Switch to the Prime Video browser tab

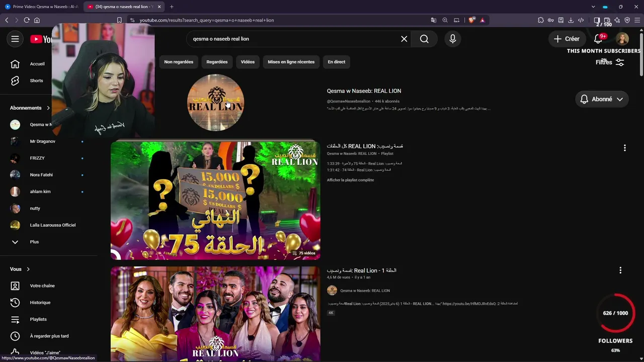(41, 7)
